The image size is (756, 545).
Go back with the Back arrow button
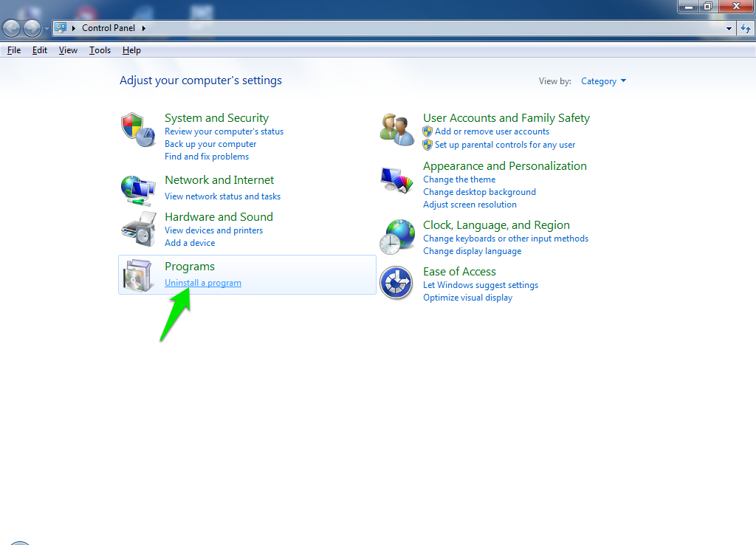(x=12, y=29)
